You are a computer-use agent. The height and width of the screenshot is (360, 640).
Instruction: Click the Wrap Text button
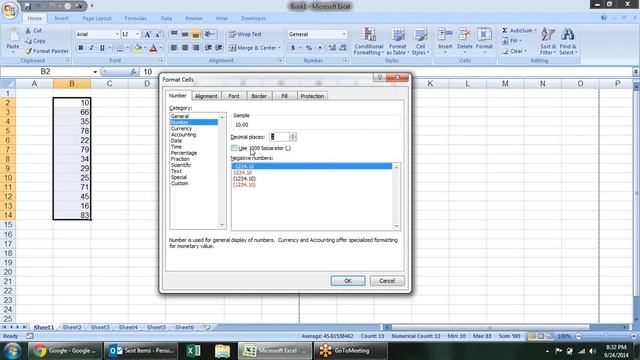(x=245, y=34)
